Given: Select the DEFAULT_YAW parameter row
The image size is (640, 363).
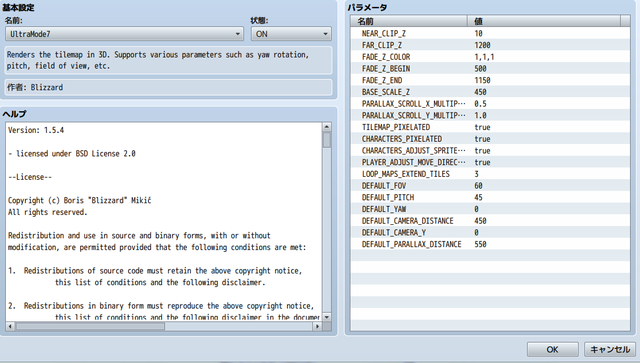Looking at the screenshot, I should tap(490, 209).
